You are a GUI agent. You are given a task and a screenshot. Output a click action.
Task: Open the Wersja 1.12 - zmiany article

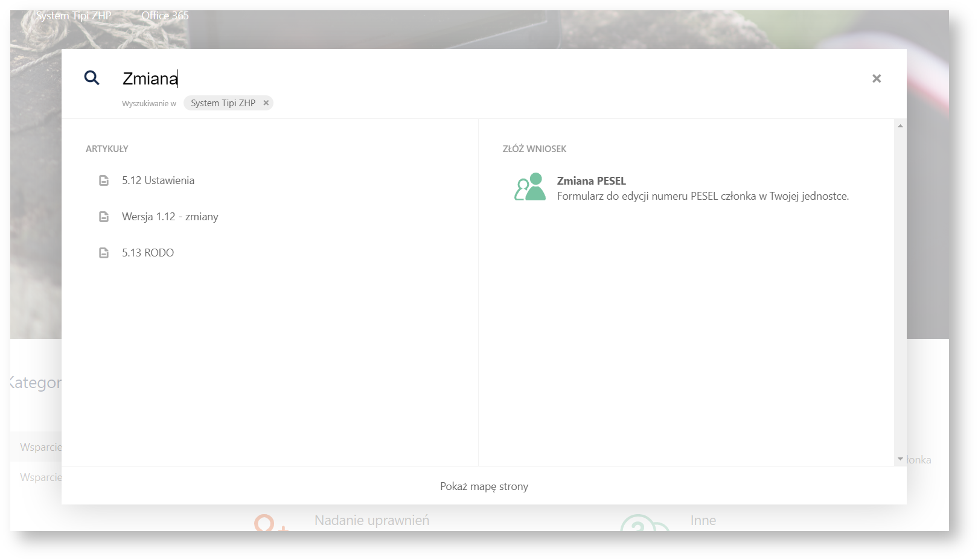click(170, 217)
